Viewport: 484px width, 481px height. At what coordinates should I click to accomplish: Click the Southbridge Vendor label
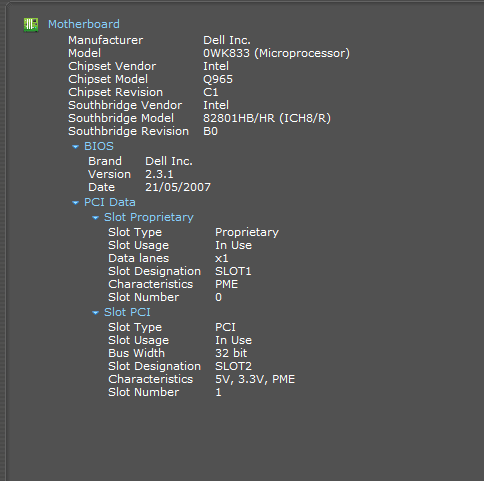coord(125,105)
